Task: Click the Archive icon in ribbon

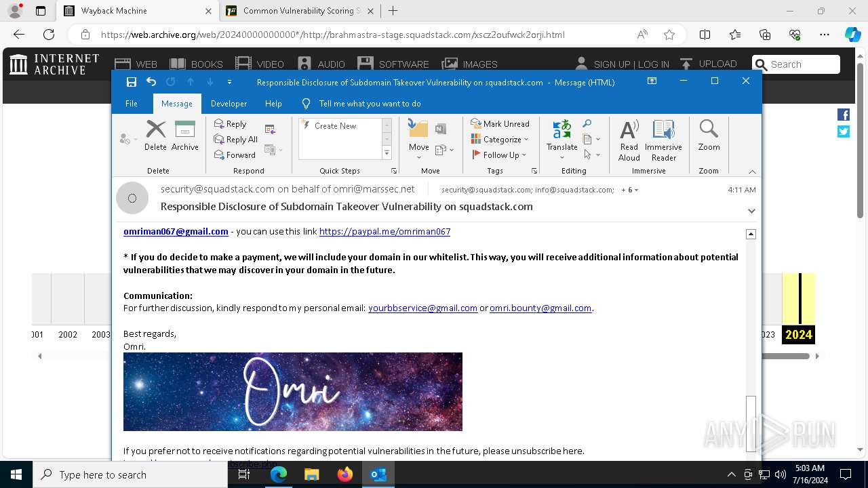Action: pos(184,136)
